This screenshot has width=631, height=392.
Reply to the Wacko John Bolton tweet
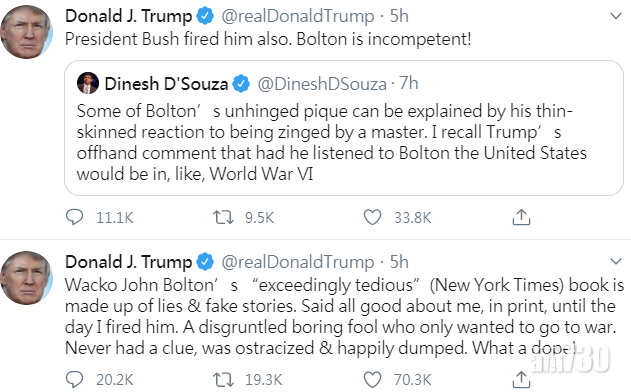click(x=74, y=380)
